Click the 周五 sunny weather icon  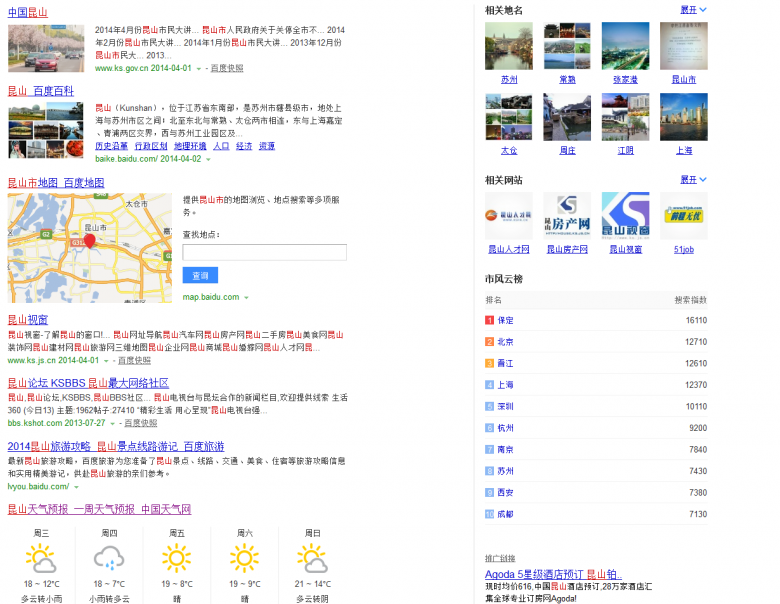(x=177, y=558)
